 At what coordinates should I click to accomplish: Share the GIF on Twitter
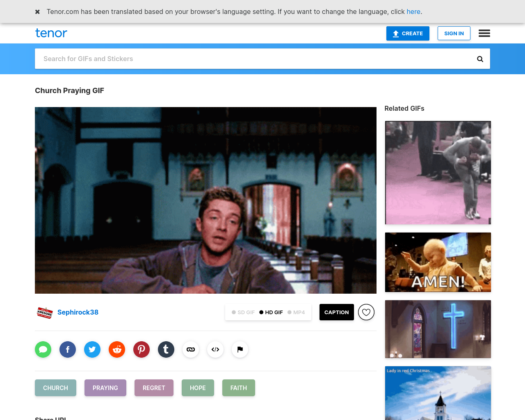click(x=92, y=349)
